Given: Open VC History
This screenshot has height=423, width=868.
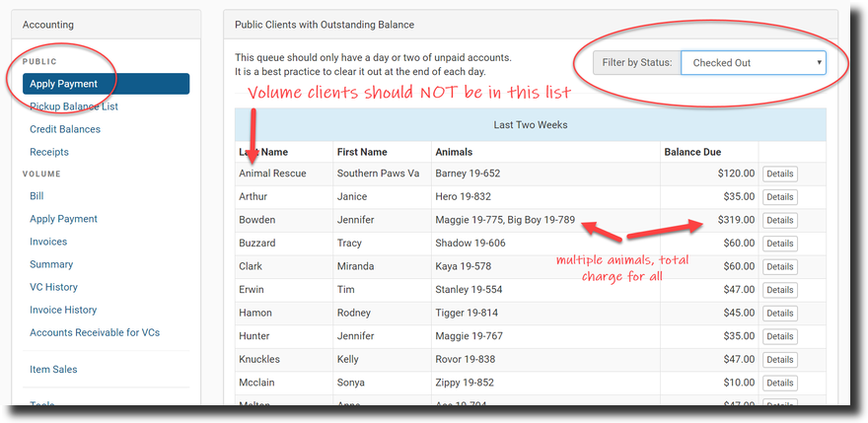Looking at the screenshot, I should pos(53,287).
